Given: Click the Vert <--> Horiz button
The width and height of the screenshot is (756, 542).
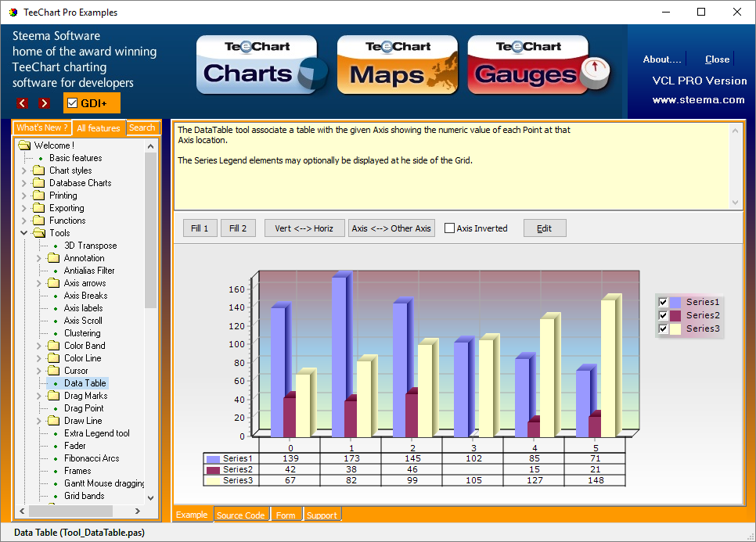Looking at the screenshot, I should (304, 228).
